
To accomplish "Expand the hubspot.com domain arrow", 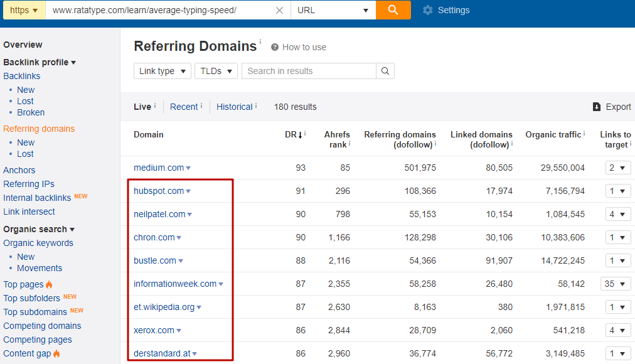I will coord(188,191).
